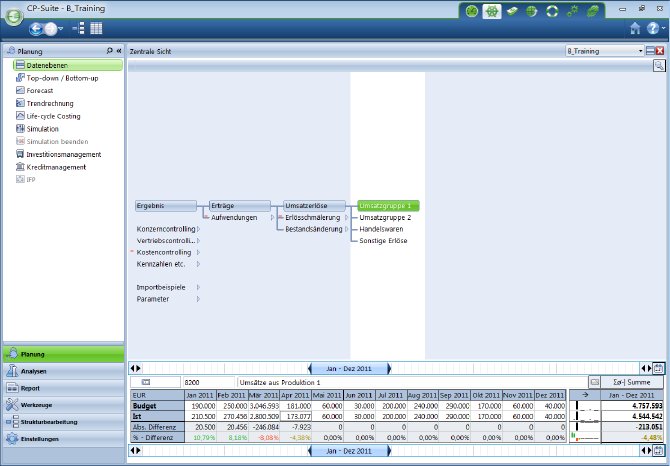Viewport: 670px width, 466px height.
Task: Expand the Kostencontrolling node triangle
Action: (x=198, y=252)
